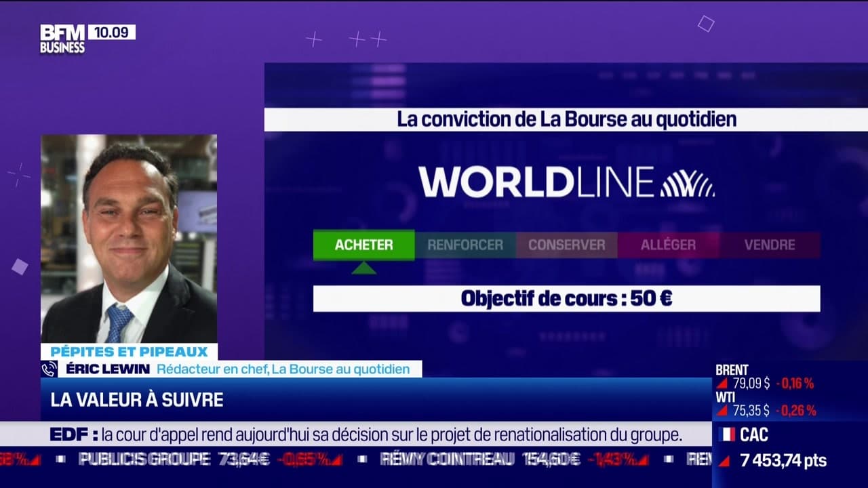This screenshot has width=868, height=488.
Task: Choose the ALLÉGER rating tab
Action: [x=668, y=245]
